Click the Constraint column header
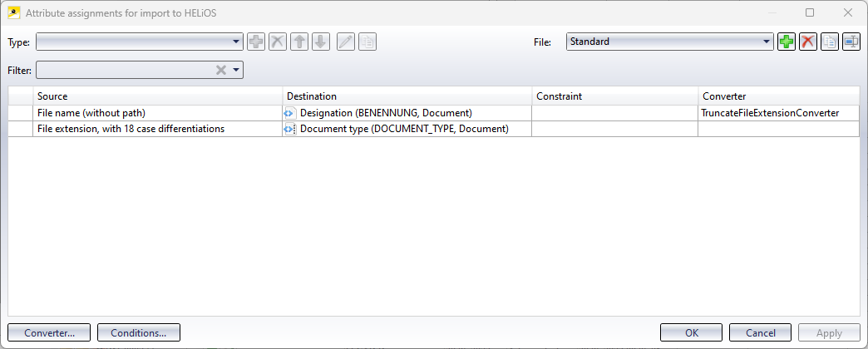 [615, 96]
